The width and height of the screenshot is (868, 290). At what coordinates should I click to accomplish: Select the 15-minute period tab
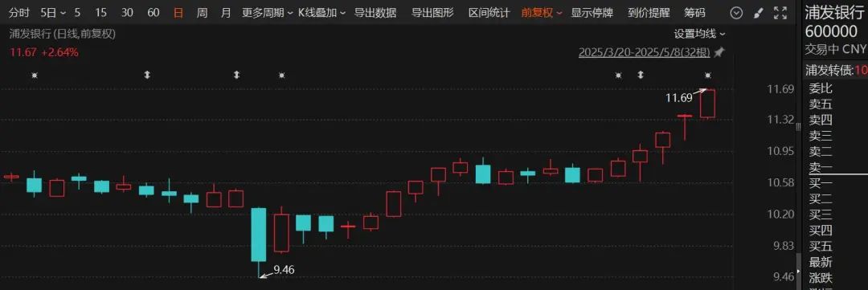[100, 12]
